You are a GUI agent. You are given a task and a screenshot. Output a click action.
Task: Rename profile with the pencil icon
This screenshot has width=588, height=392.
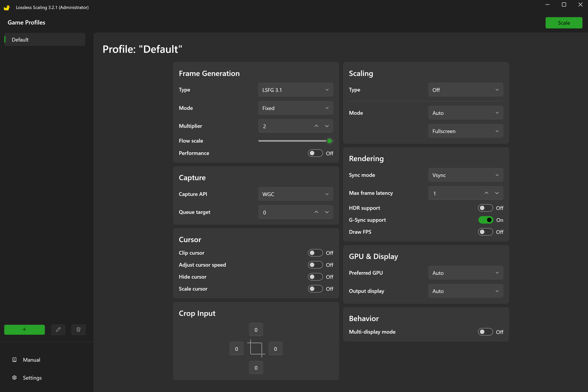[x=58, y=330]
